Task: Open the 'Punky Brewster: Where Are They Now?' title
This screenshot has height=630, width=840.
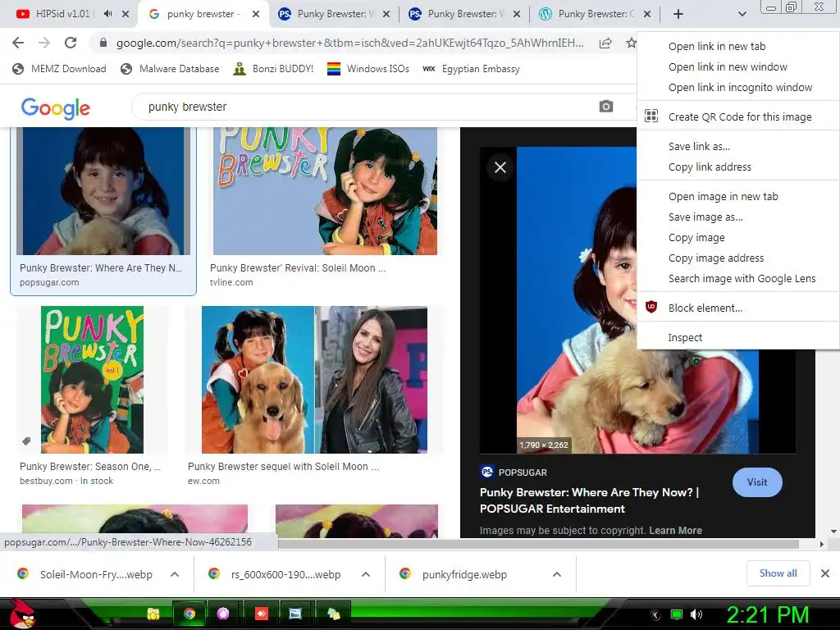Action: click(x=589, y=500)
